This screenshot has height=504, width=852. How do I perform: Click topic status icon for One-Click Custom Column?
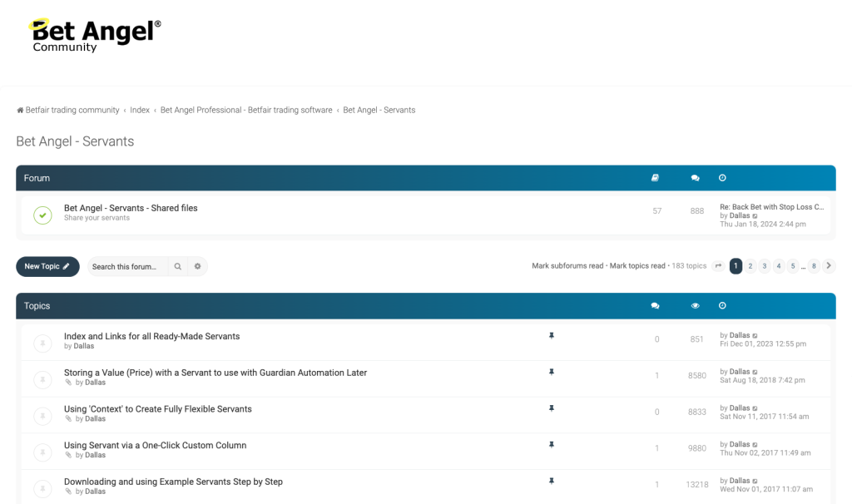42,452
